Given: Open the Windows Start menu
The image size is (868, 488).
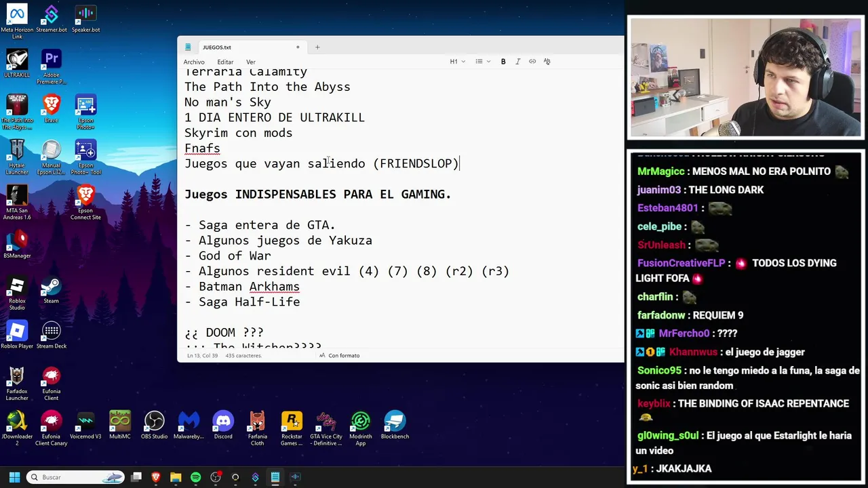Looking at the screenshot, I should coord(14,477).
